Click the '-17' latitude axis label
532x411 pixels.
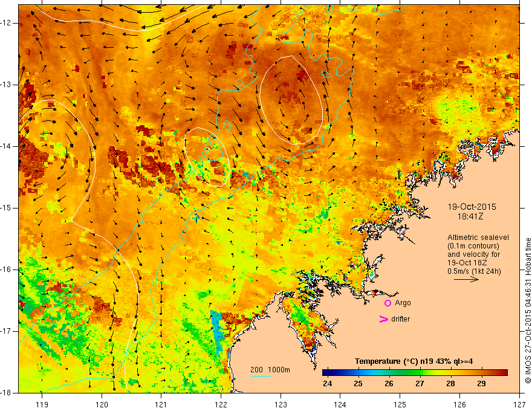coord(6,331)
